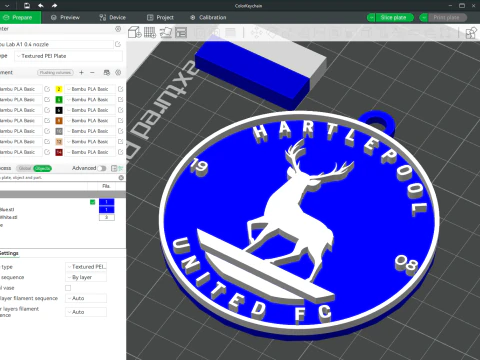
Task: Pick color for black filament swatch 6
Action: point(59,110)
